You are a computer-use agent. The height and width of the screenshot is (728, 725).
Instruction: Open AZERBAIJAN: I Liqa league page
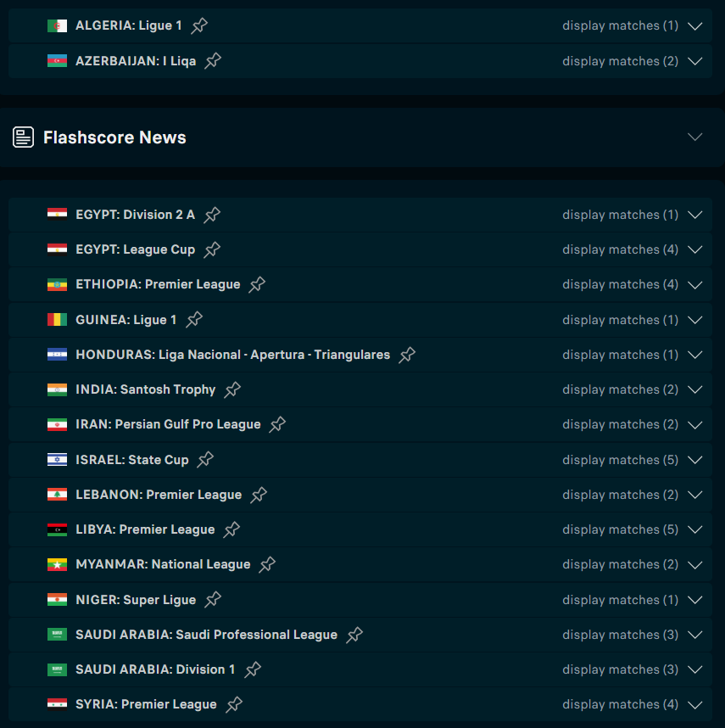click(136, 61)
